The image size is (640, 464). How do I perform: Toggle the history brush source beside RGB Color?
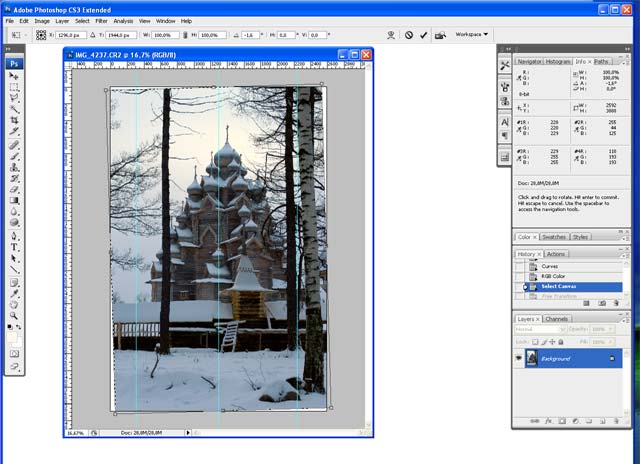[519, 277]
